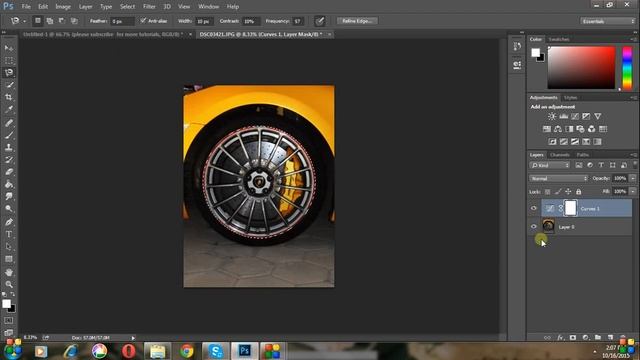Add a Levels adjustment

coord(563,116)
